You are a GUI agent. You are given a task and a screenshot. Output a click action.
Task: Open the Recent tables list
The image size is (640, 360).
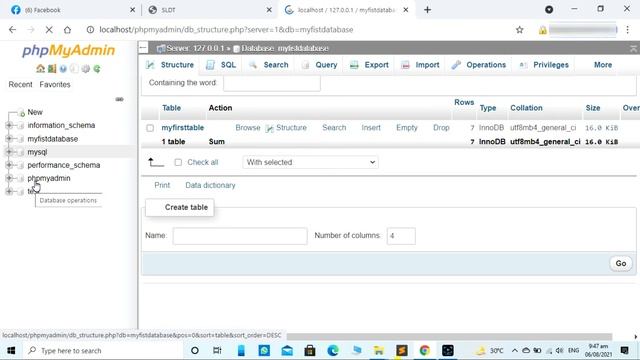[x=20, y=84]
